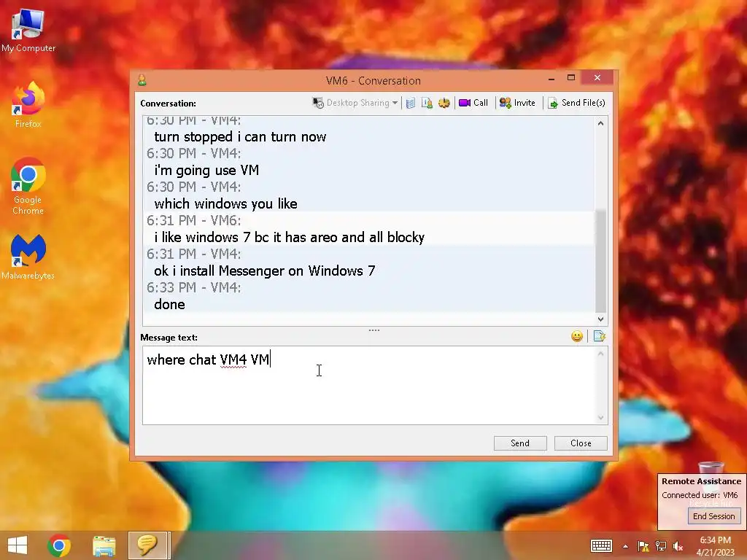Click the '6:31 PM - VM6:' timestamp
This screenshot has height=560, width=747.
[x=193, y=220]
